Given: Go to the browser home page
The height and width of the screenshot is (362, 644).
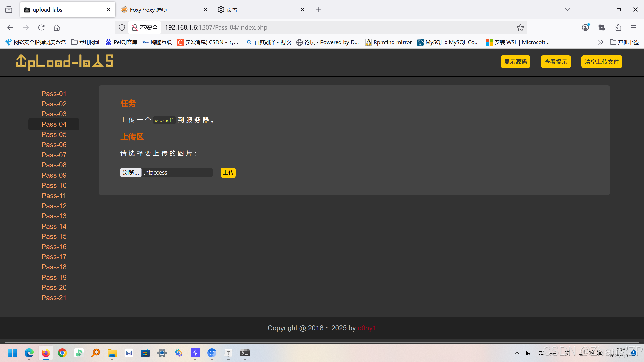Looking at the screenshot, I should [57, 27].
